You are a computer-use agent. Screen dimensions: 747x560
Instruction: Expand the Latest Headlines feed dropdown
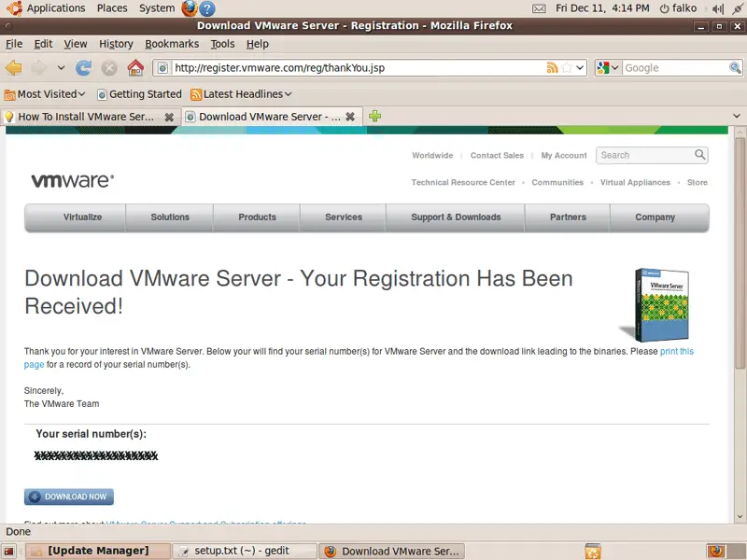tap(241, 94)
